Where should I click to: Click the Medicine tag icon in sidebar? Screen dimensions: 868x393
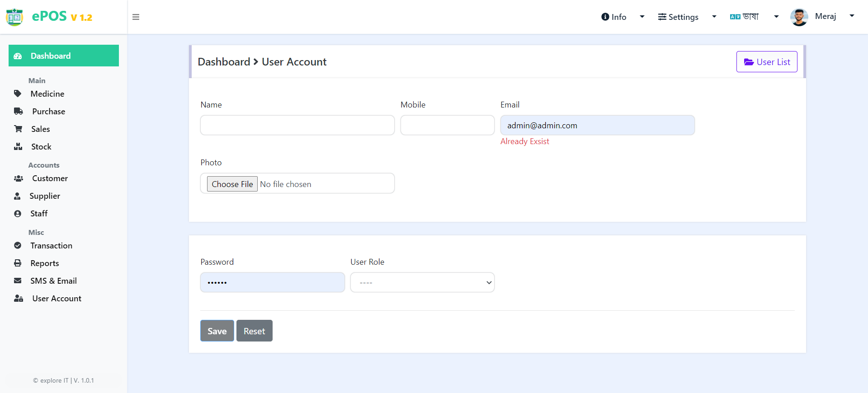tap(18, 94)
